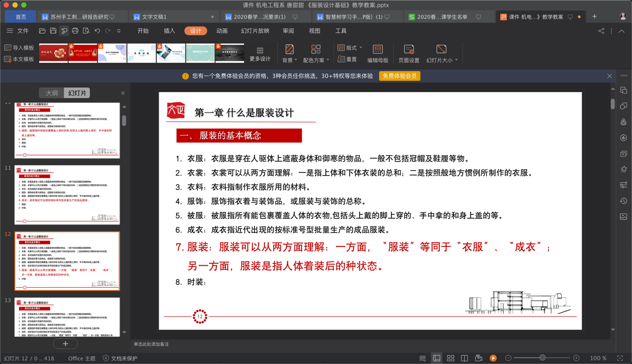Start slideshow with orange play button
The width and height of the screenshot is (632, 364).
[493, 358]
